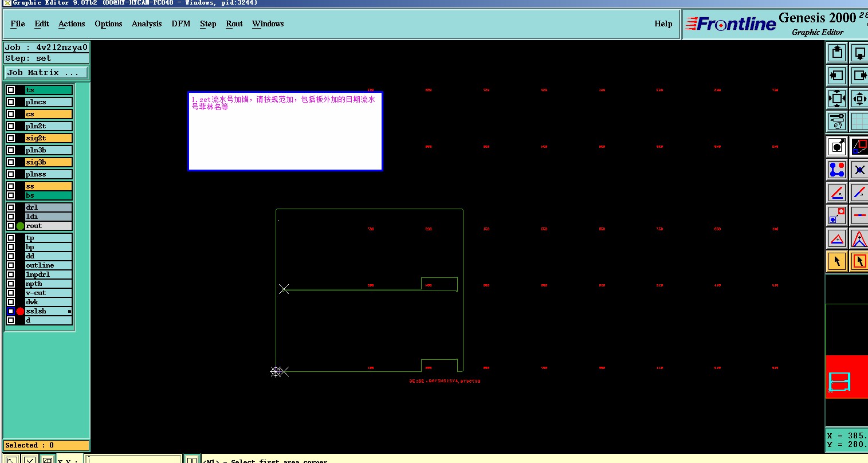The width and height of the screenshot is (868, 463).
Task: Toggle the v-cut layer checkbox
Action: point(11,293)
